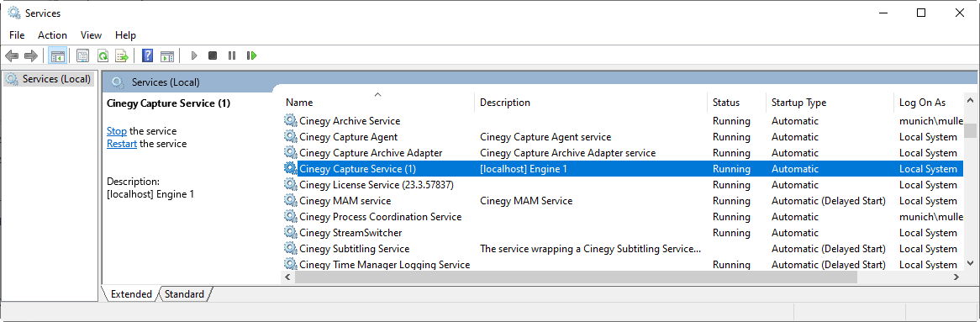Click the '[localhost] Engine 1' description cell

click(524, 169)
